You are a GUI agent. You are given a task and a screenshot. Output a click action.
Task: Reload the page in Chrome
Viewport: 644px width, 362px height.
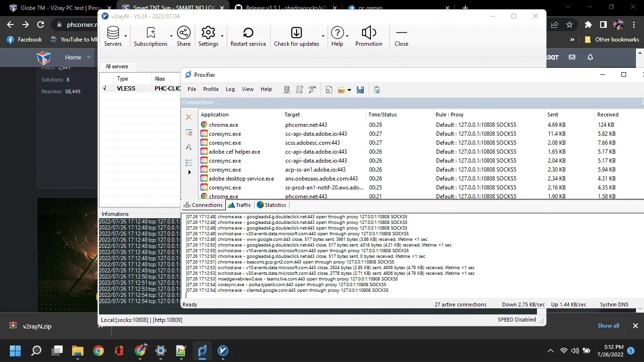point(41,25)
